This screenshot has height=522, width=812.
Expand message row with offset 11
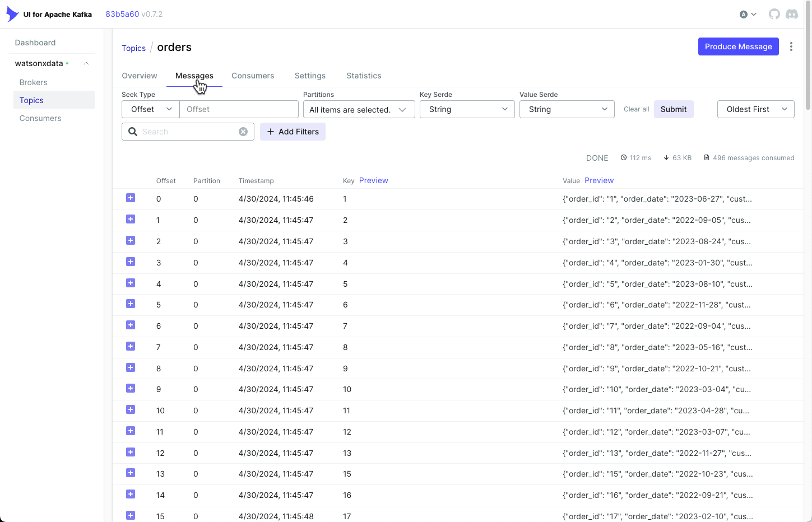pos(131,431)
